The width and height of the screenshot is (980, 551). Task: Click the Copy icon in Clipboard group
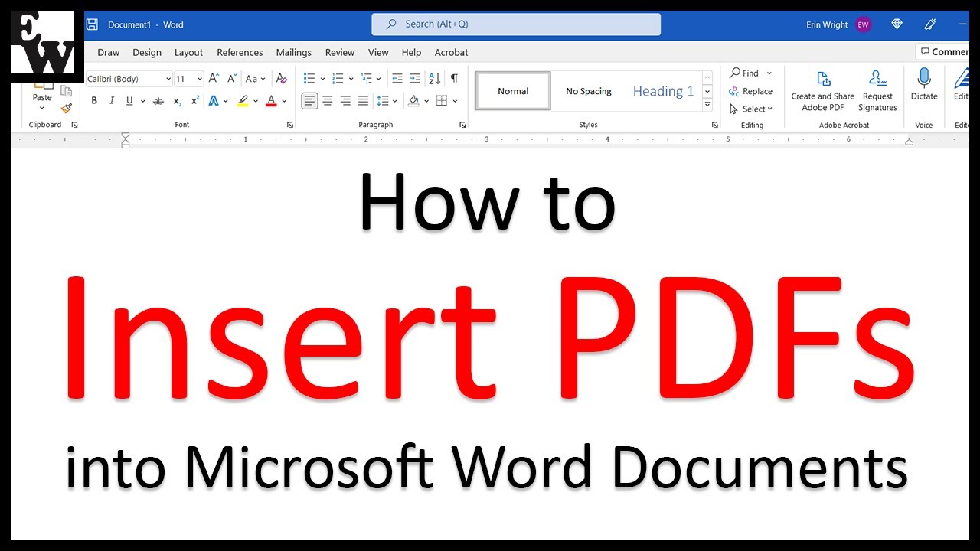(x=67, y=91)
